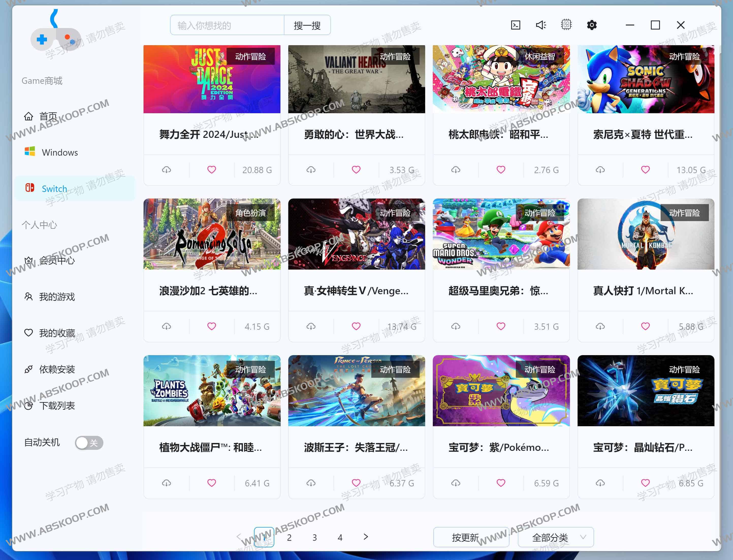This screenshot has height=560, width=733.
Task: Toggle the 自动关机 switch on
Action: pos(88,443)
